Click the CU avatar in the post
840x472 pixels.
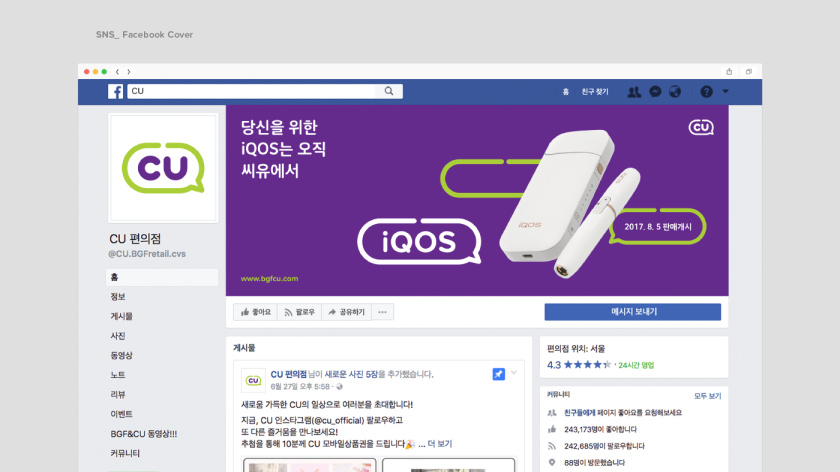pyautogui.click(x=253, y=380)
